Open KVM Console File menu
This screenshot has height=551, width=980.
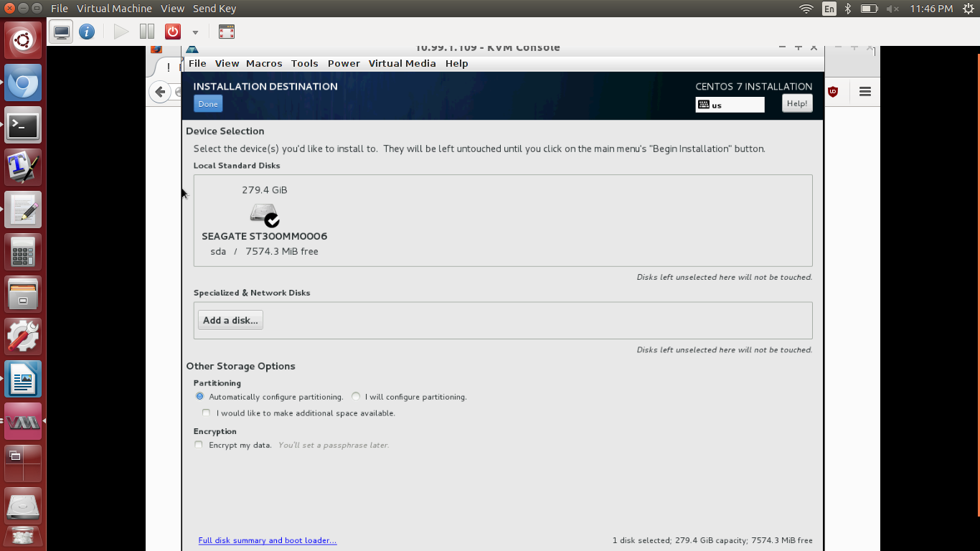click(x=197, y=63)
